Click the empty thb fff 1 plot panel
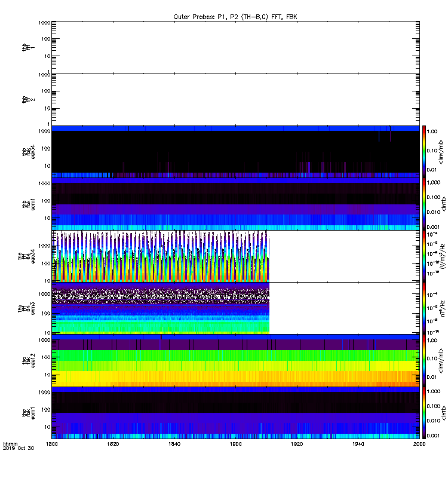The height and width of the screenshot is (478, 448). pyautogui.click(x=235, y=47)
